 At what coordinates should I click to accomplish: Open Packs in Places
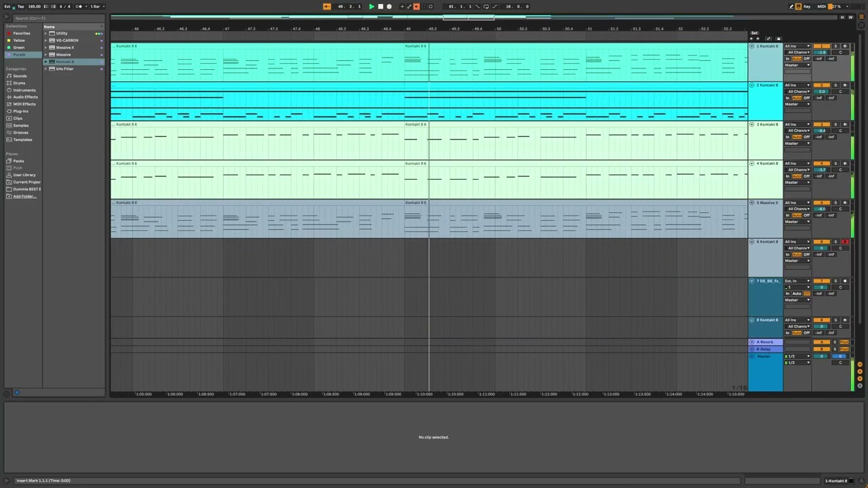[18, 161]
